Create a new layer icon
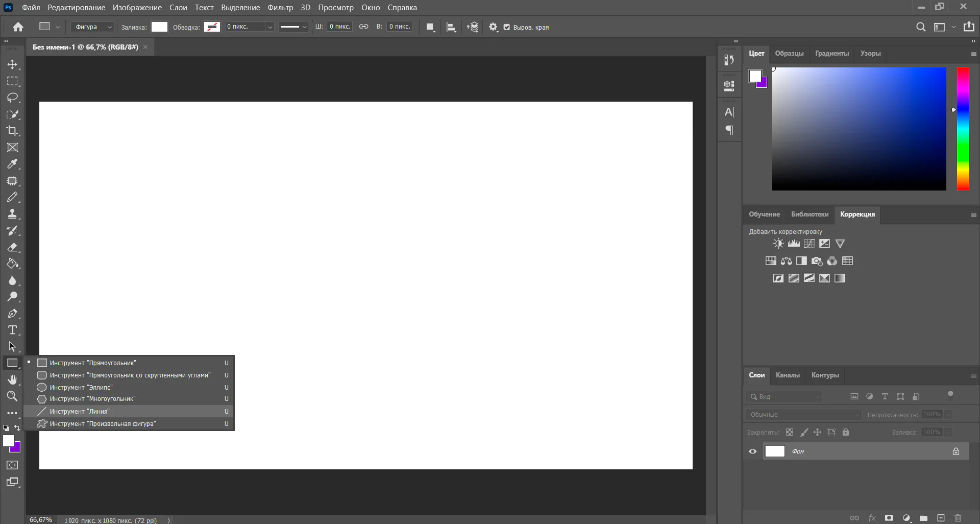The height and width of the screenshot is (524, 980). tap(941, 518)
